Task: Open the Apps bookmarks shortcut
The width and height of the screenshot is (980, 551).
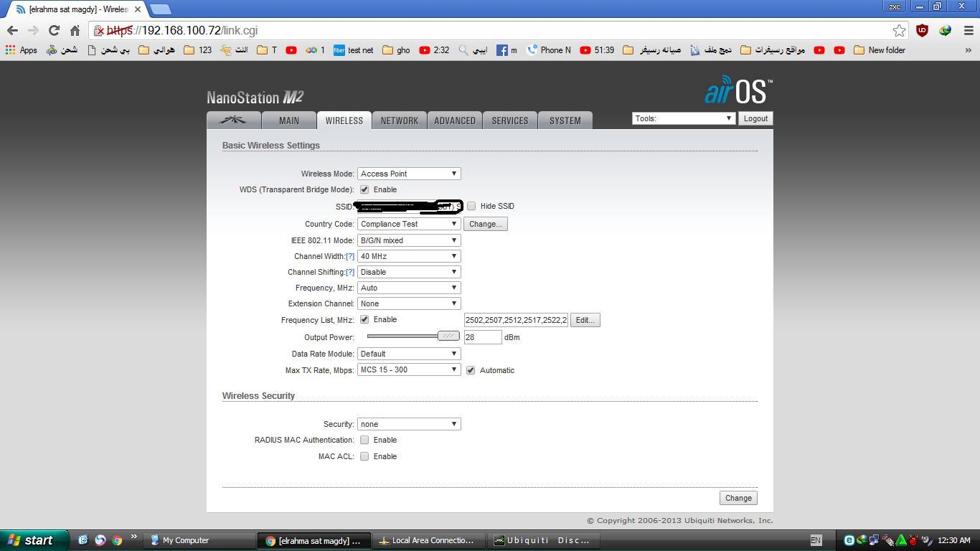Action: (21, 50)
